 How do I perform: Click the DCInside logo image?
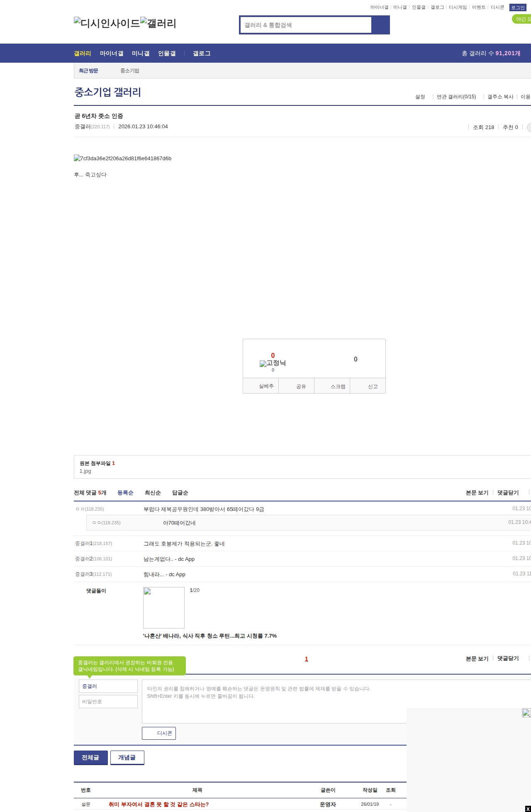[107, 23]
